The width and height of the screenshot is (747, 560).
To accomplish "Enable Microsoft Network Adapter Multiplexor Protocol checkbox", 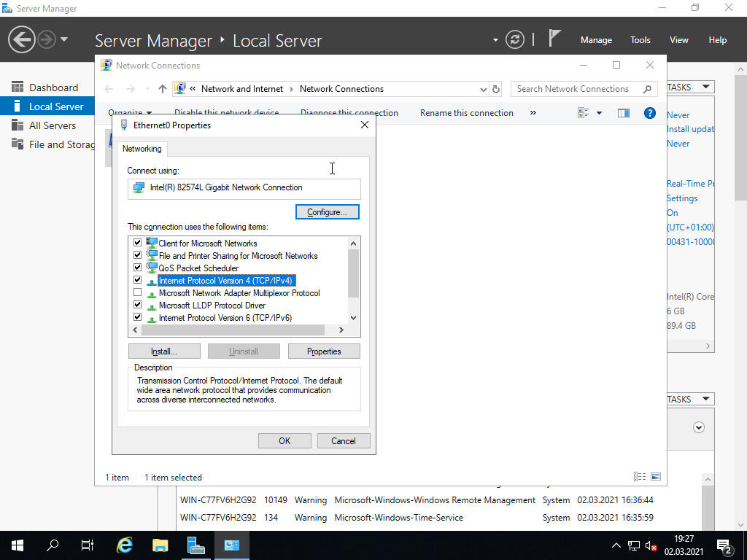I will pyautogui.click(x=137, y=292).
